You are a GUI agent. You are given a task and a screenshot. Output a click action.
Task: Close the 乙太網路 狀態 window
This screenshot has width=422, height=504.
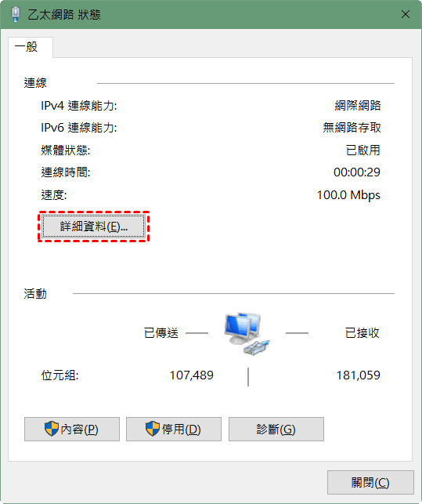pyautogui.click(x=406, y=14)
